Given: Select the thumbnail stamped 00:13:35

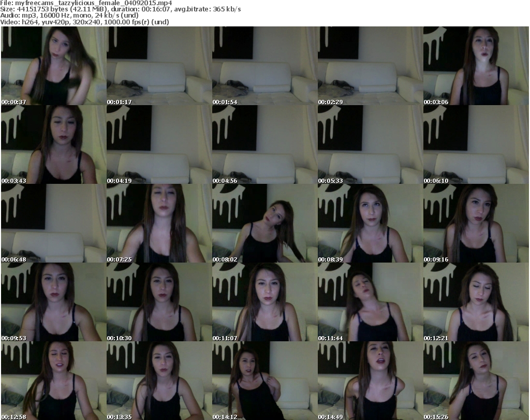Looking at the screenshot, I should tap(159, 381).
